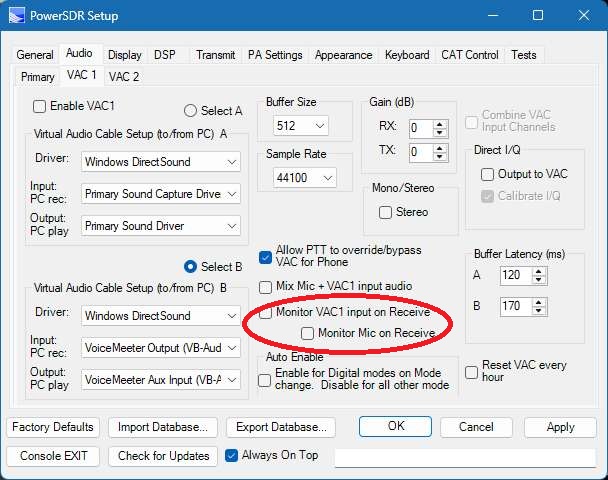The width and height of the screenshot is (608, 480).
Task: Enable the VAC1 checkbox
Action: (x=40, y=107)
